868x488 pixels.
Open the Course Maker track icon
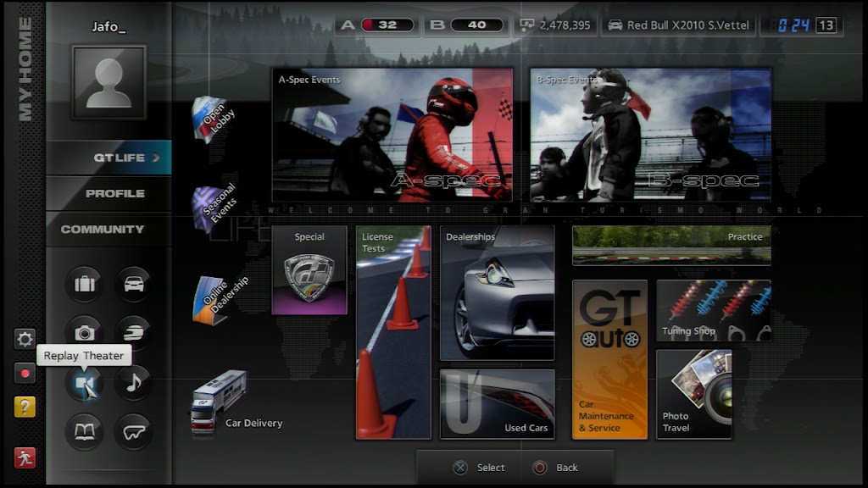(x=133, y=431)
